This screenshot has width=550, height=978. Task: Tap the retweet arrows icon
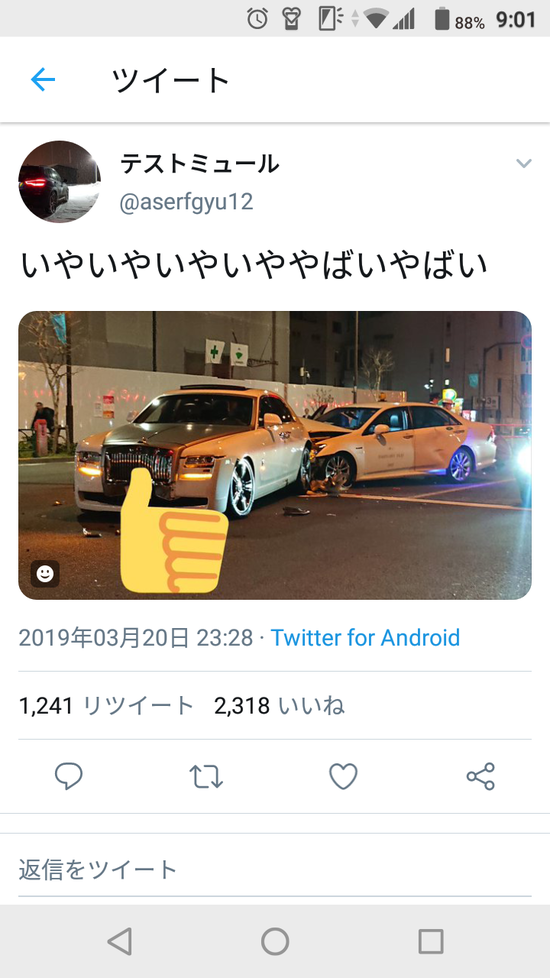[x=206, y=777]
